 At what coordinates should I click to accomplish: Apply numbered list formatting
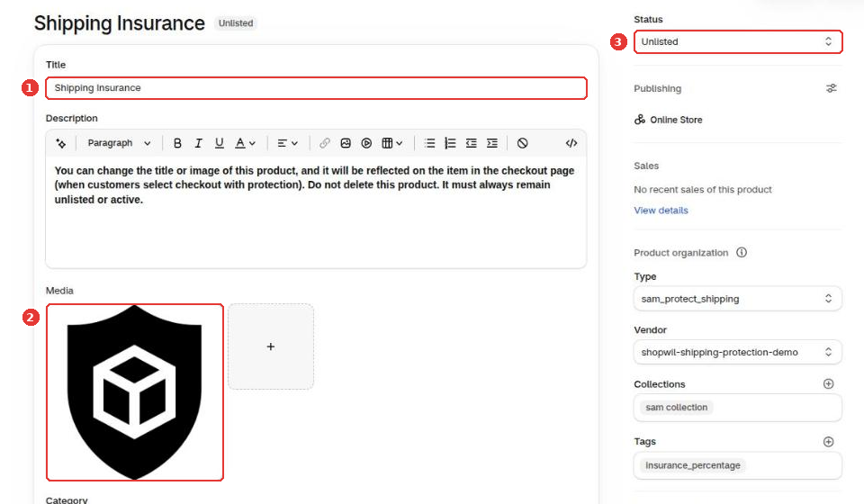tap(450, 143)
